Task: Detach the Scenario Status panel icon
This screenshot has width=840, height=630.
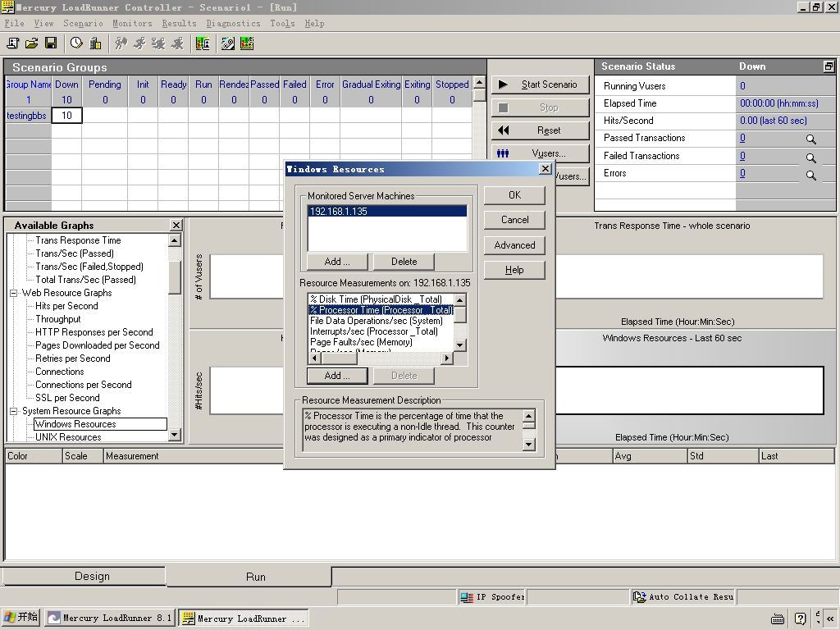Action: click(829, 66)
